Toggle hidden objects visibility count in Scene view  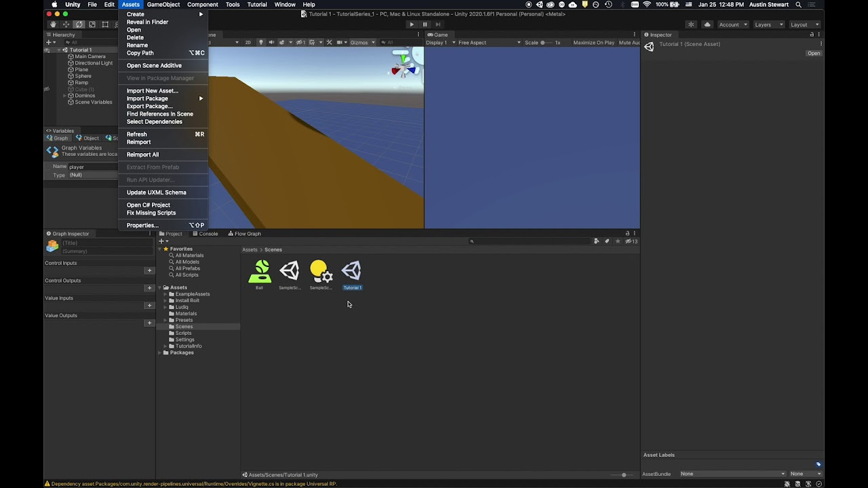coord(300,43)
